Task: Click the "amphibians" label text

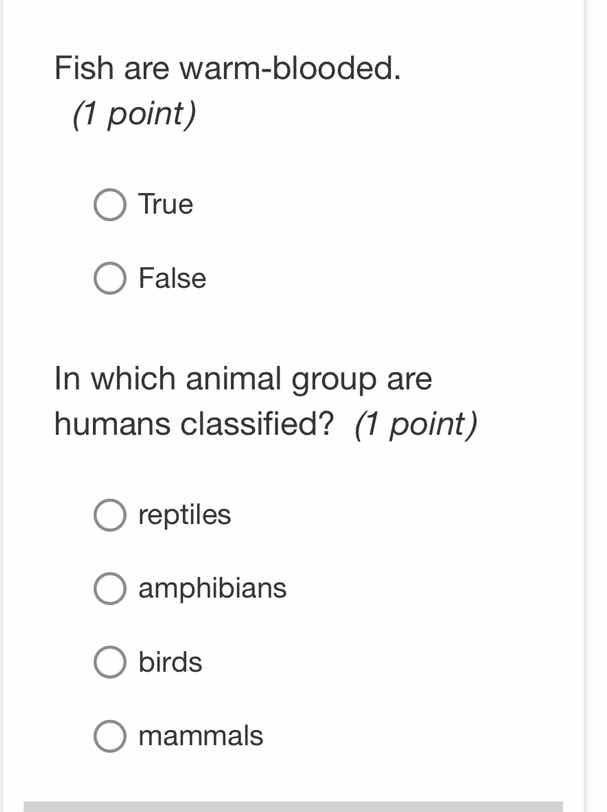Action: pyautogui.click(x=212, y=588)
